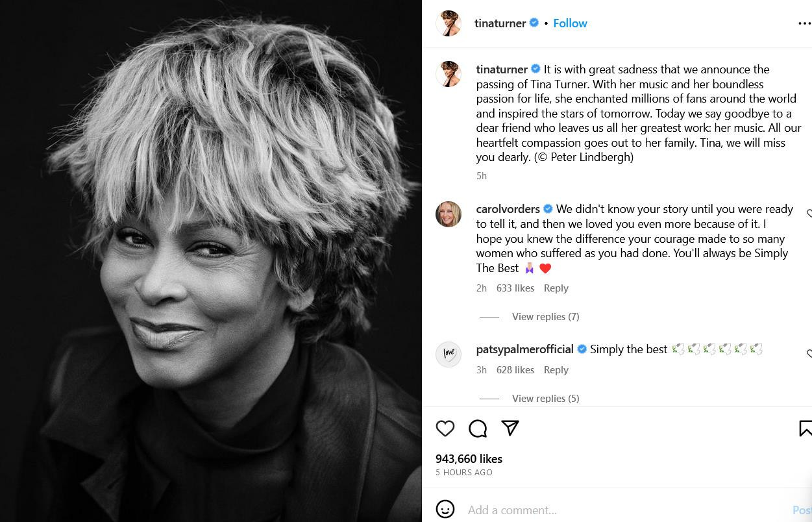Like carolvorders comment heart toggle

click(809, 214)
